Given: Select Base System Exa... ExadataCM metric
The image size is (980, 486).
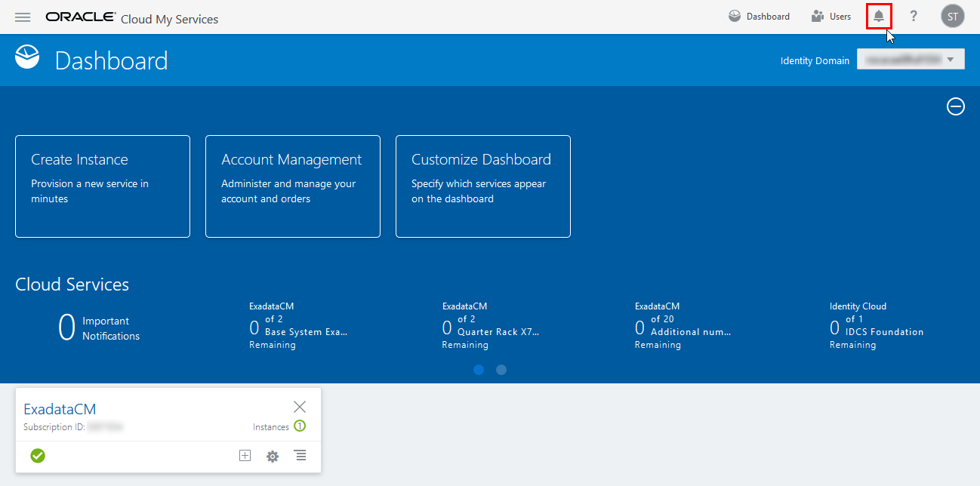Looking at the screenshot, I should (x=298, y=325).
